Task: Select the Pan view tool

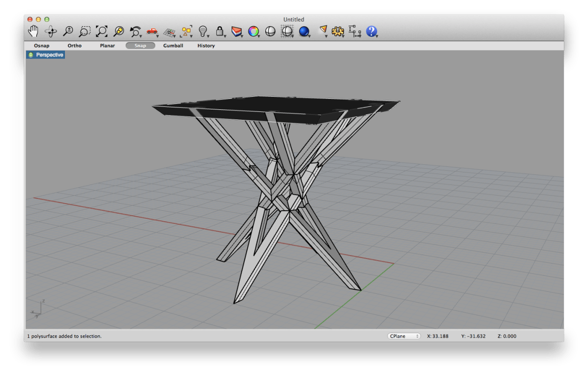Action: coord(33,31)
